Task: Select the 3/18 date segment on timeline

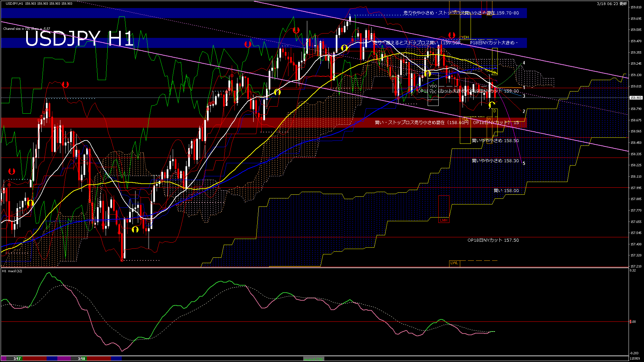Action: (82, 359)
